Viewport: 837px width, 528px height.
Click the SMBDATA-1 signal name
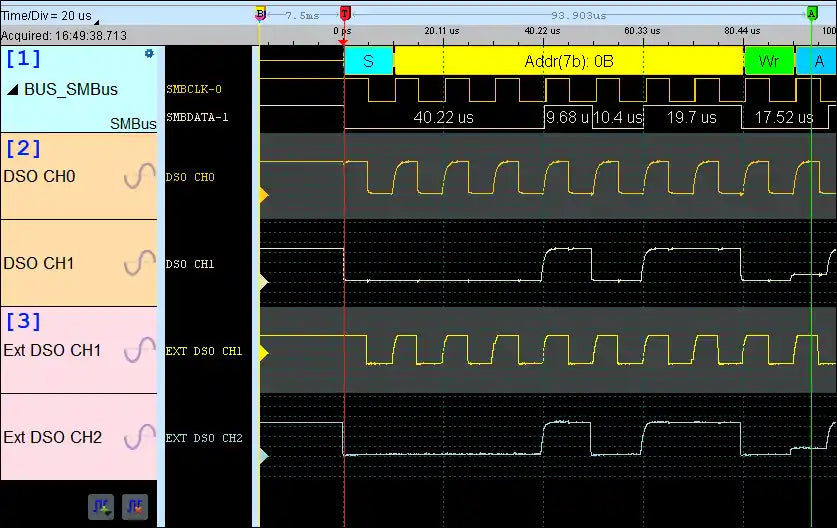197,117
